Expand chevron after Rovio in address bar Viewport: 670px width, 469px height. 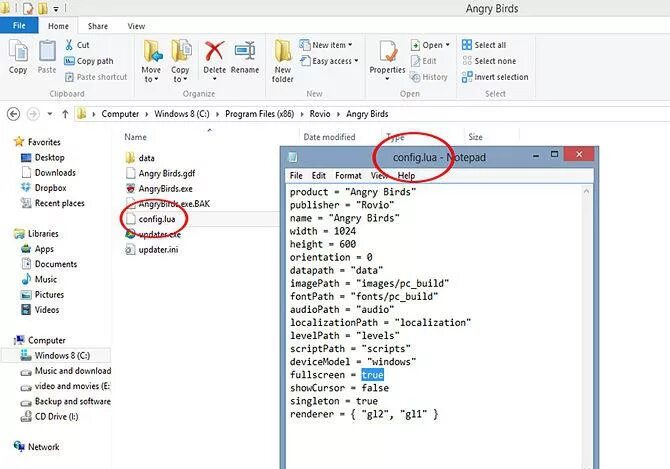[x=338, y=114]
